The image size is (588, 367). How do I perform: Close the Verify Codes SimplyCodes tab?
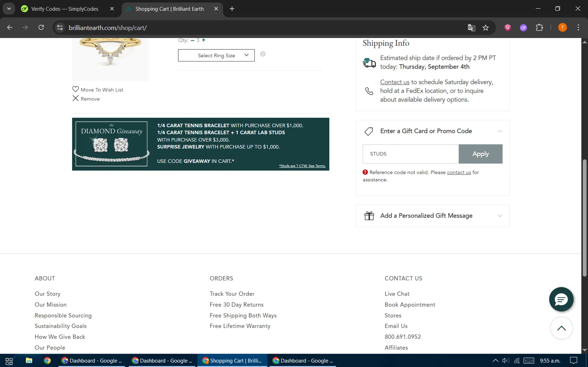112,9
